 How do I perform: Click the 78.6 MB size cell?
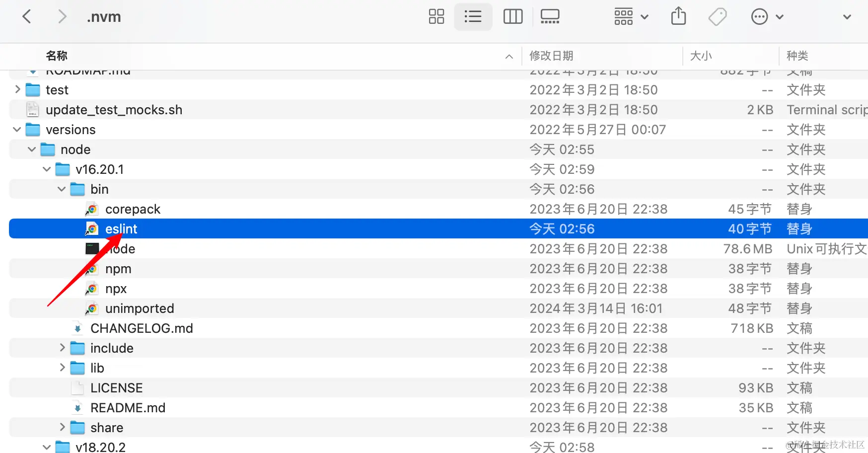(x=748, y=249)
